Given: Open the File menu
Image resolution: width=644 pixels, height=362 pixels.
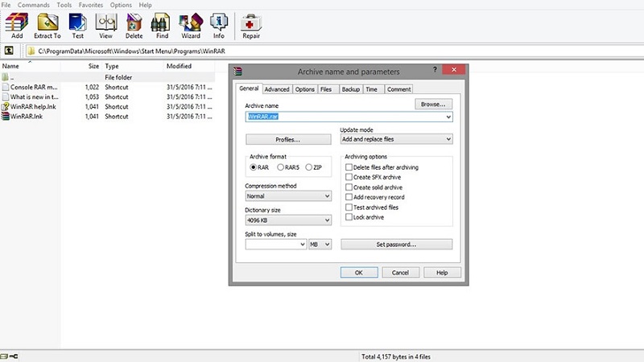Looking at the screenshot, I should coord(6,5).
